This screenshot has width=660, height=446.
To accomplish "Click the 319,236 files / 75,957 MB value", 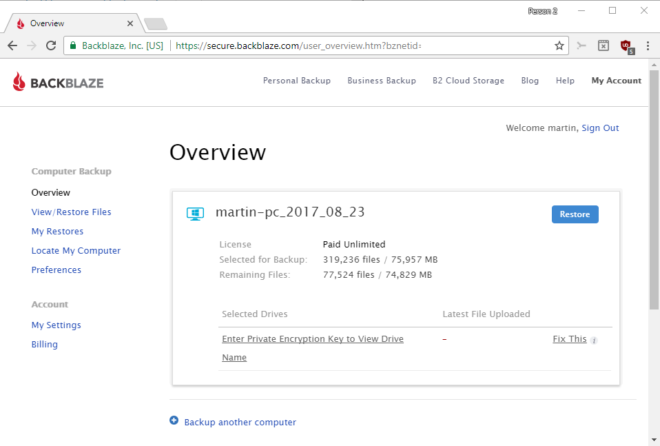I will [x=380, y=260].
